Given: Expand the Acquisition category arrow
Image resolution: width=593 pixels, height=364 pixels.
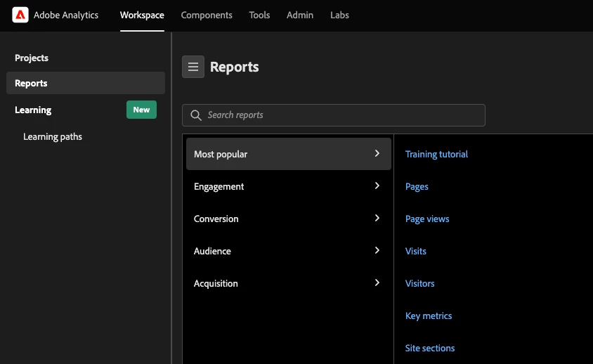Looking at the screenshot, I should point(377,282).
